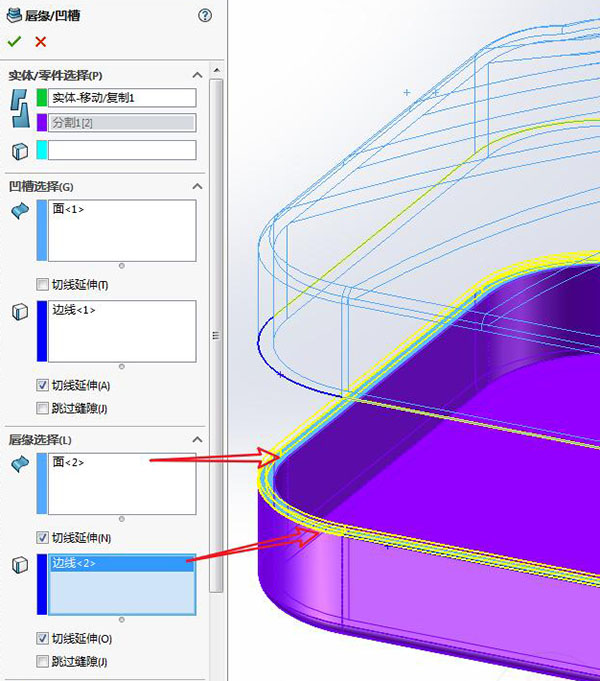Tick the 切线延伸(T) checkbox

coord(42,285)
